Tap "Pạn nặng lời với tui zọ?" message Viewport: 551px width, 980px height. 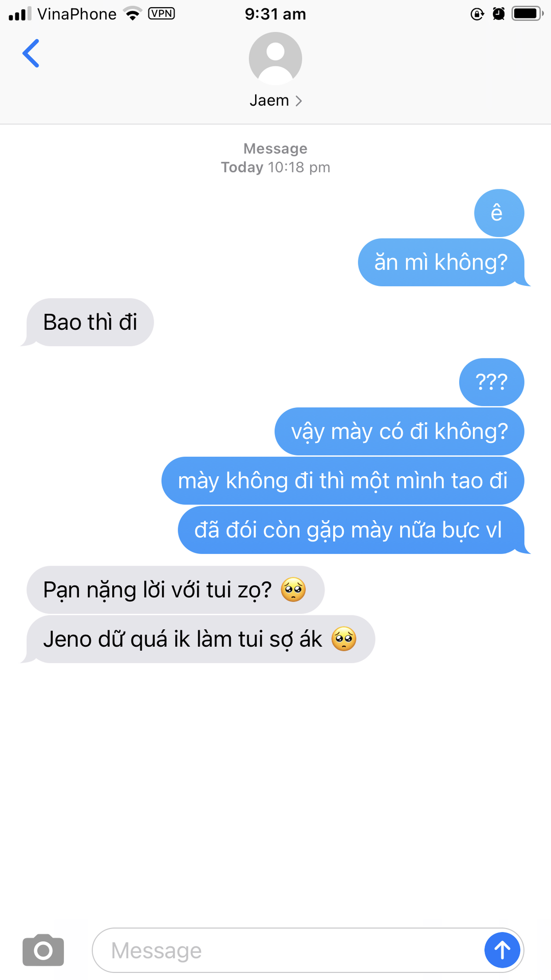point(176,590)
